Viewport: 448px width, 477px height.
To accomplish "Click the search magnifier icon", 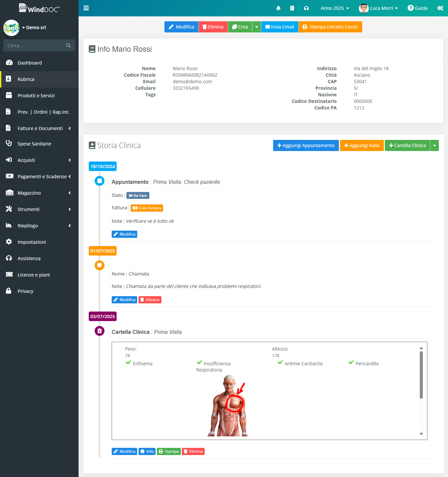I will pyautogui.click(x=68, y=46).
